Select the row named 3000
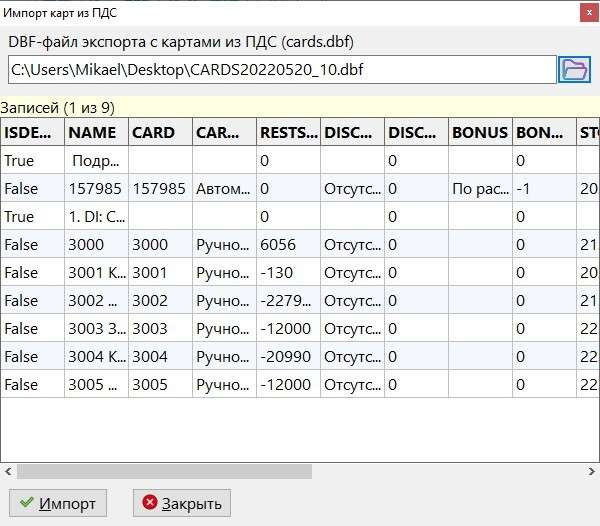The width and height of the screenshot is (600, 526). coord(96,244)
